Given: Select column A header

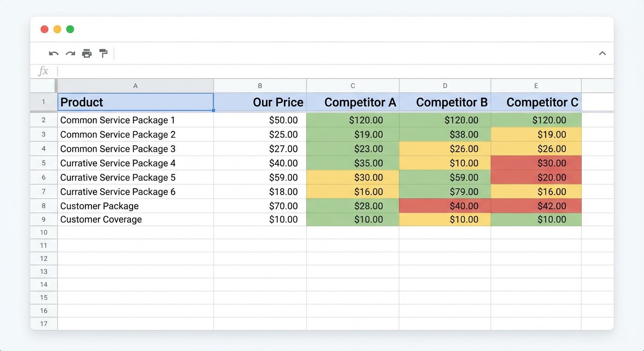Looking at the screenshot, I should [x=135, y=85].
